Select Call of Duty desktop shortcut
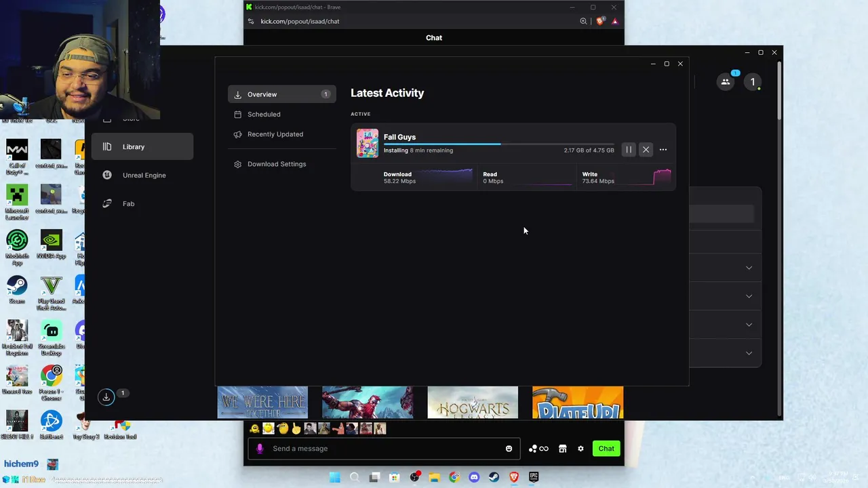This screenshot has width=868, height=488. pyautogui.click(x=17, y=157)
